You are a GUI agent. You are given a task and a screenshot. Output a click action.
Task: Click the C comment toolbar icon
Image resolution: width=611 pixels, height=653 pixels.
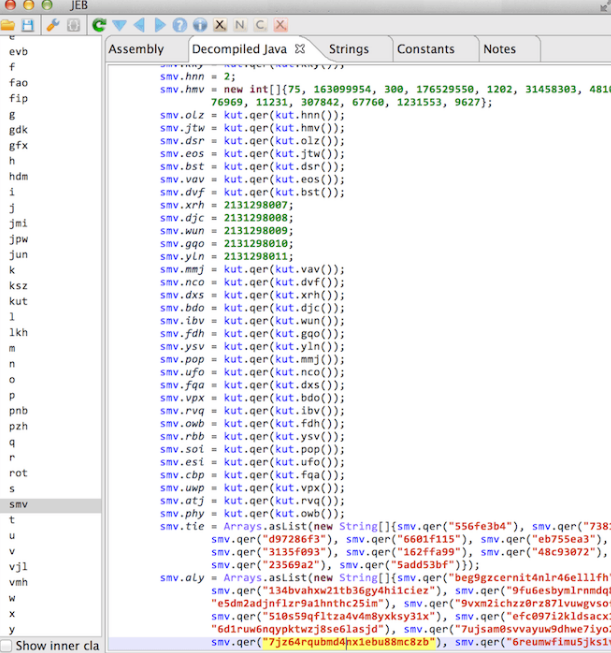[x=260, y=25]
